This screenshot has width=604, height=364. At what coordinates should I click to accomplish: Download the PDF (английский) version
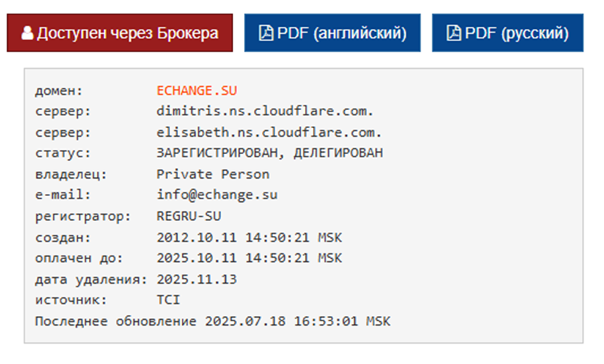pyautogui.click(x=332, y=33)
